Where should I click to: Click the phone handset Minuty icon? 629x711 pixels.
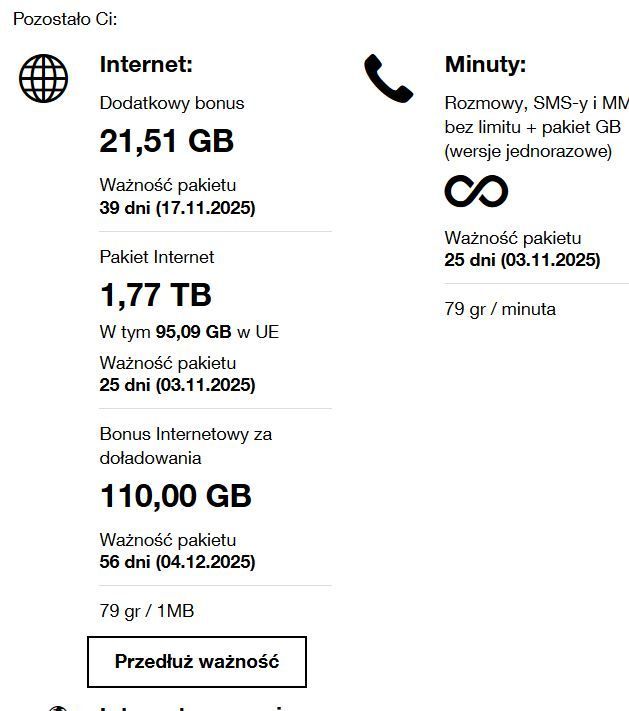tap(388, 78)
